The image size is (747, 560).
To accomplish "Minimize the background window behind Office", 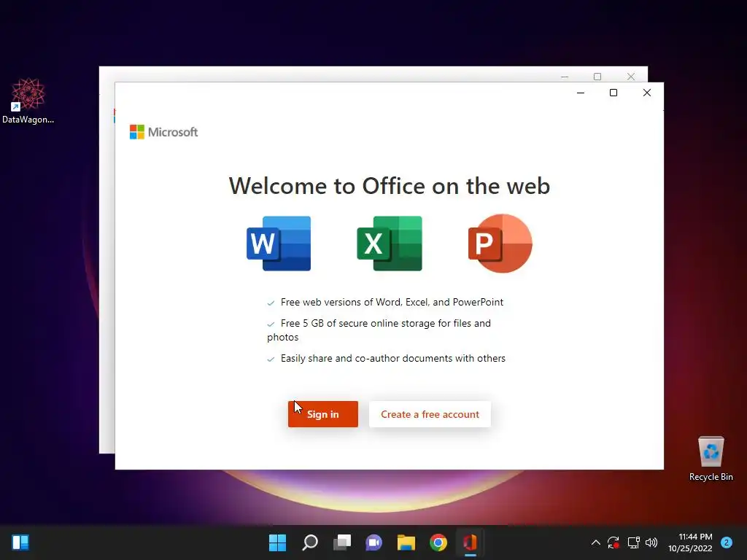I will pyautogui.click(x=565, y=77).
